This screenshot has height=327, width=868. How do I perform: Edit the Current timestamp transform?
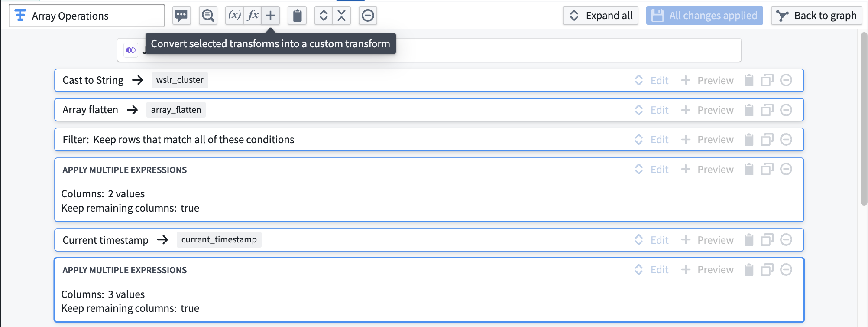click(x=660, y=240)
